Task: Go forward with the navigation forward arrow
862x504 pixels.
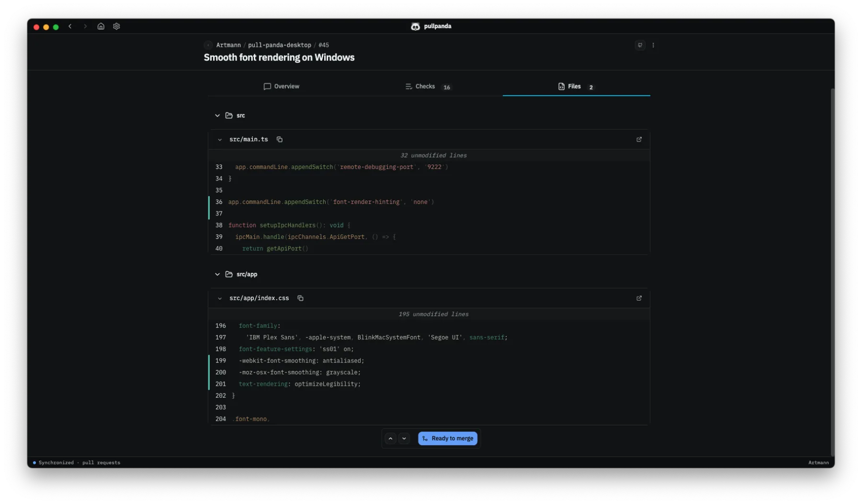Action: click(85, 26)
